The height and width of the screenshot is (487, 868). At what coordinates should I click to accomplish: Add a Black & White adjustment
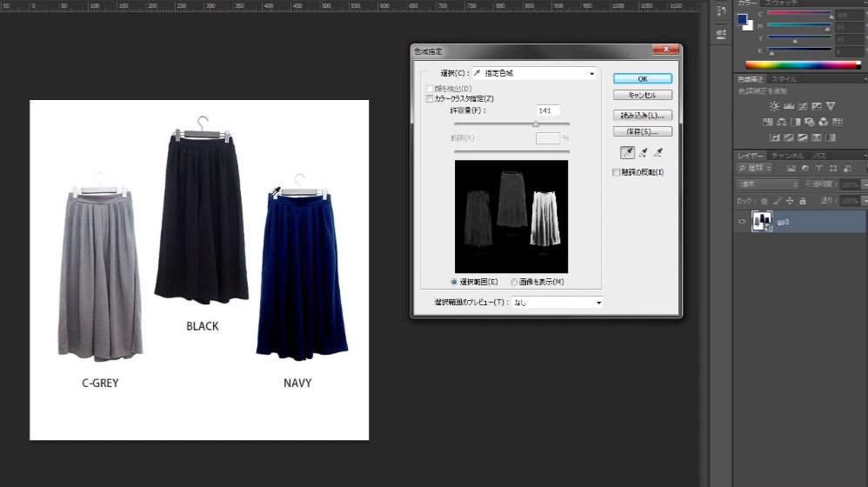pyautogui.click(x=796, y=122)
